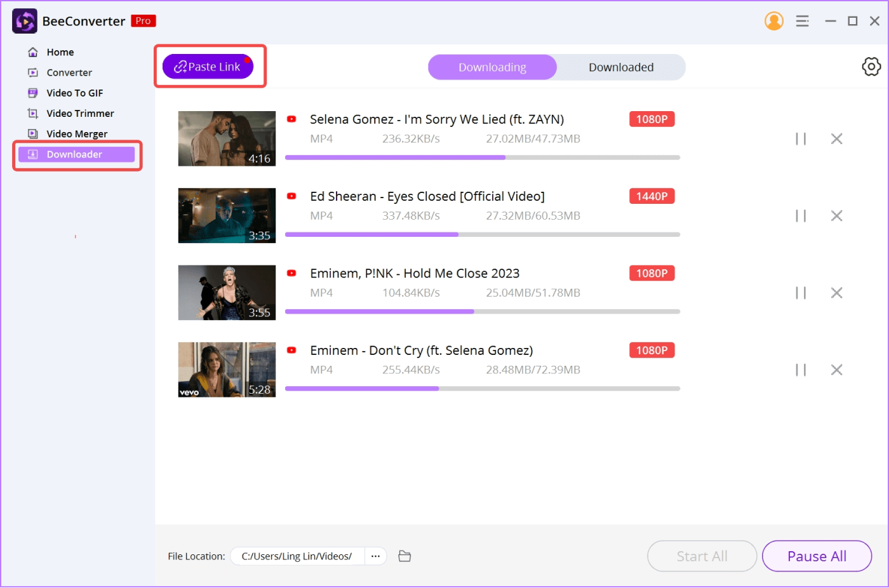Viewport: 889px width, 588px height.
Task: Click YouTube icon beside Selena Gomez I'm Sorry
Action: coord(291,119)
